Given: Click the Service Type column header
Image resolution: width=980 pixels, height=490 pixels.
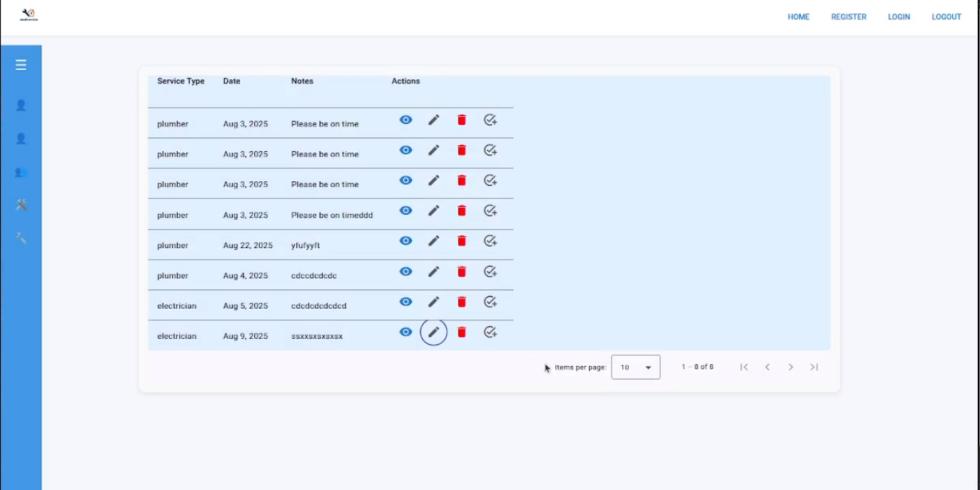Looking at the screenshot, I should 181,81.
